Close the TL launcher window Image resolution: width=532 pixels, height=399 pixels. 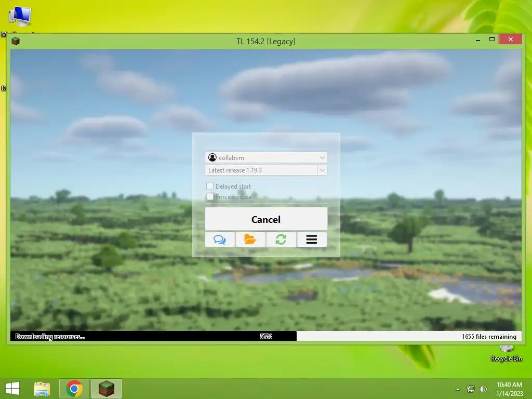point(511,39)
